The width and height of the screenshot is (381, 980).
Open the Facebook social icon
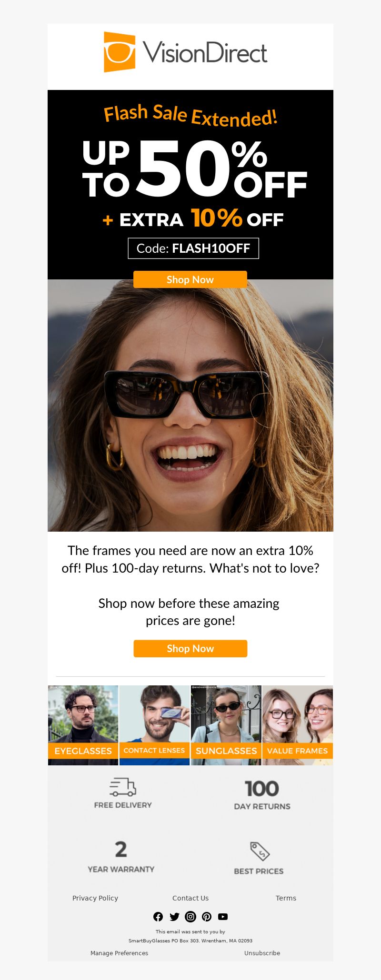tap(158, 916)
